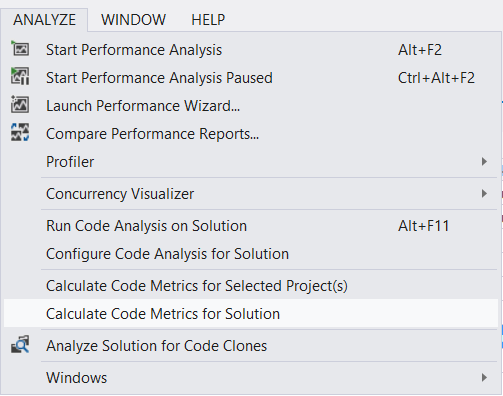
Task: Open the WINDOW menu
Action: tap(133, 20)
